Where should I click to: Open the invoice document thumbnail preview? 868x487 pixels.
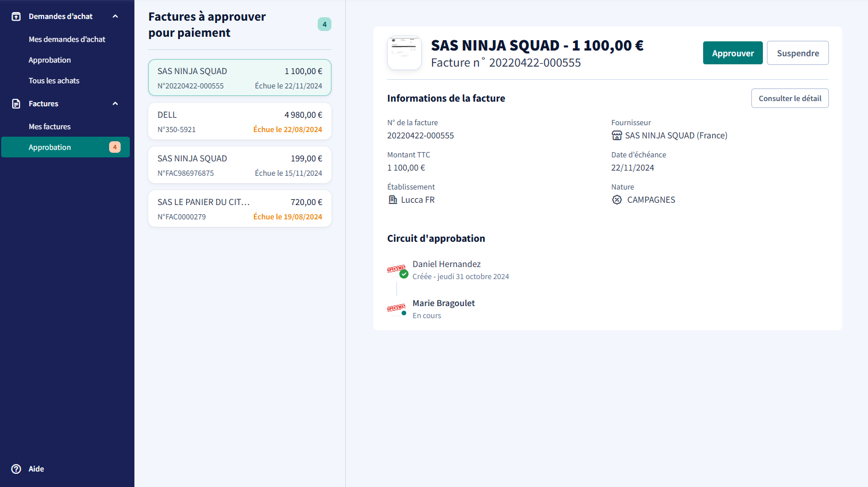pos(404,53)
